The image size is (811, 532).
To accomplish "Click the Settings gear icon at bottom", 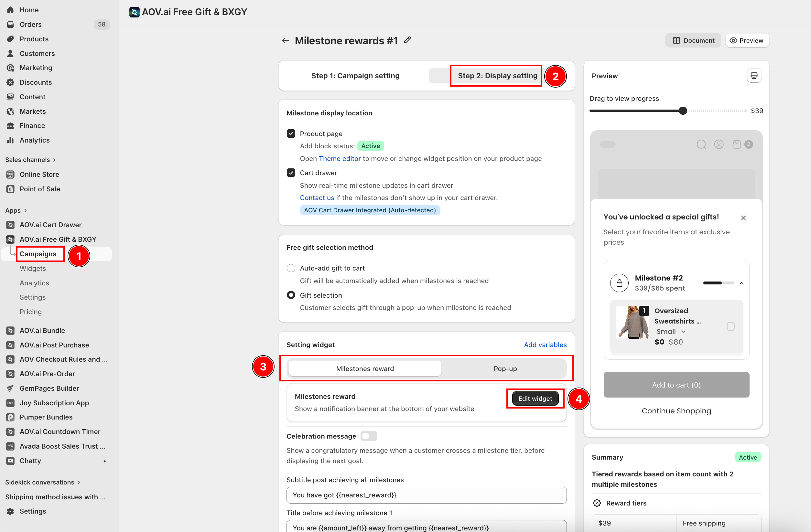I will click(x=11, y=511).
